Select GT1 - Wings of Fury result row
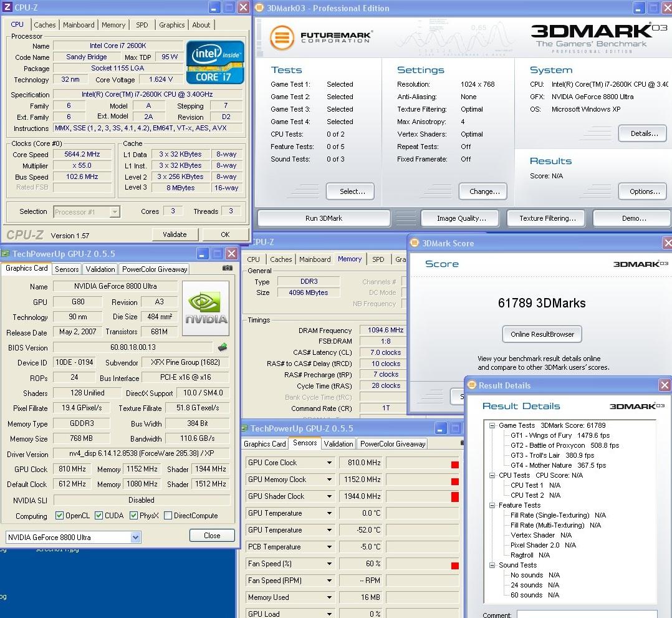Screen dimensions: 672x618 (560, 435)
